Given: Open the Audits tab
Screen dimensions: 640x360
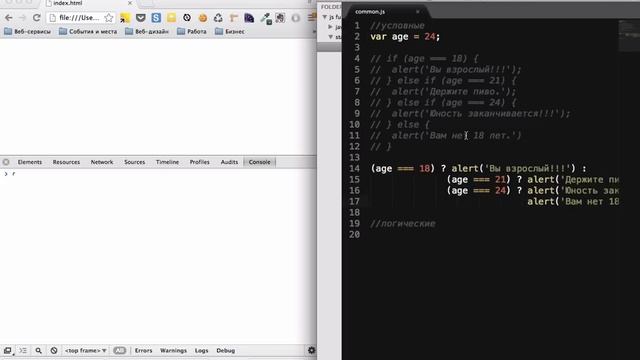Looking at the screenshot, I should (x=229, y=162).
